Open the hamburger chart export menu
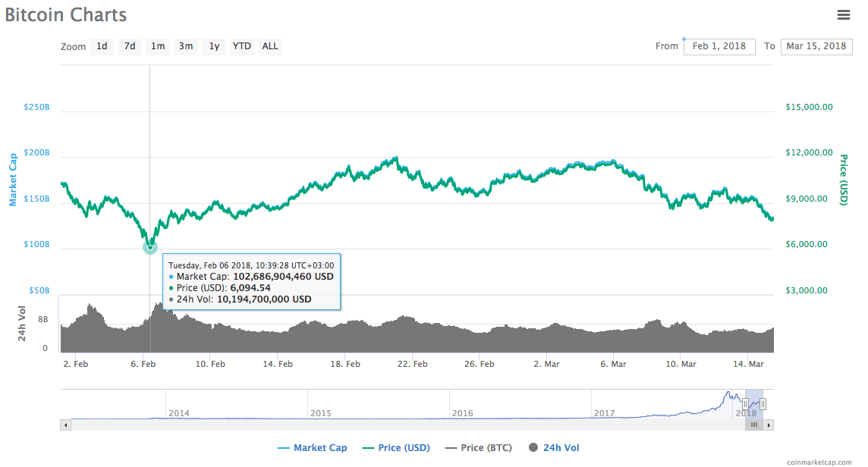 point(844,14)
